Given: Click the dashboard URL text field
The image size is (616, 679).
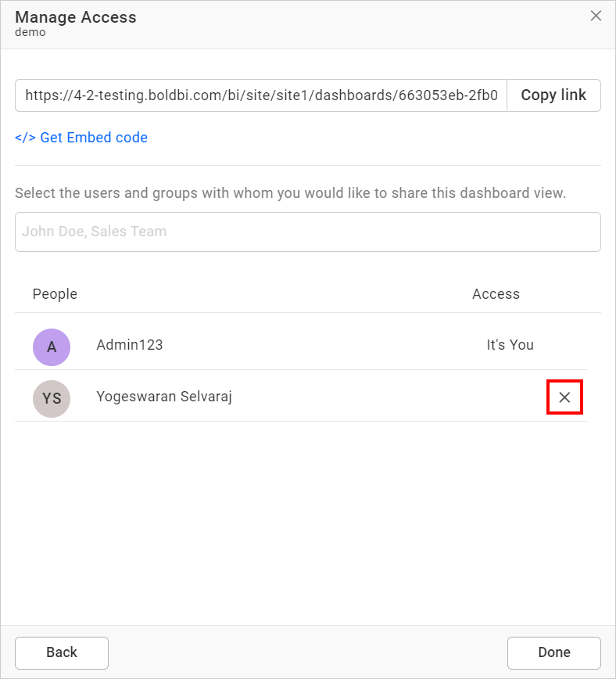Looking at the screenshot, I should tap(260, 95).
